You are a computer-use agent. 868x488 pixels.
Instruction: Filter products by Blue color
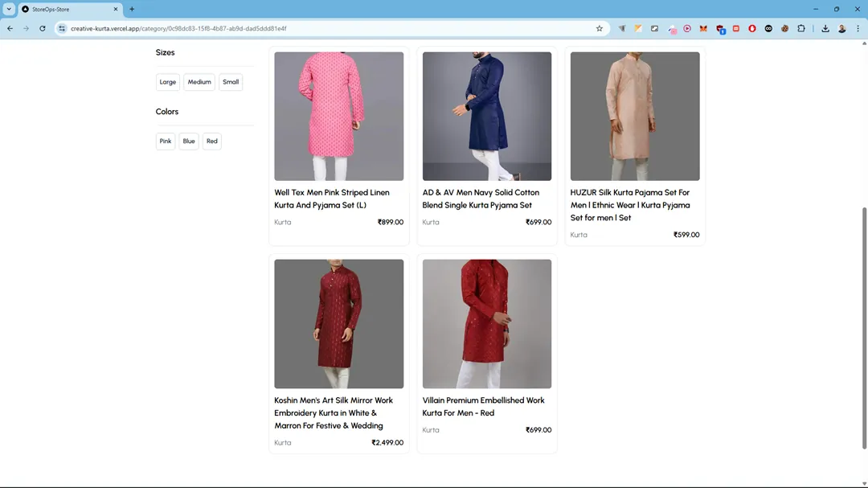coord(189,141)
